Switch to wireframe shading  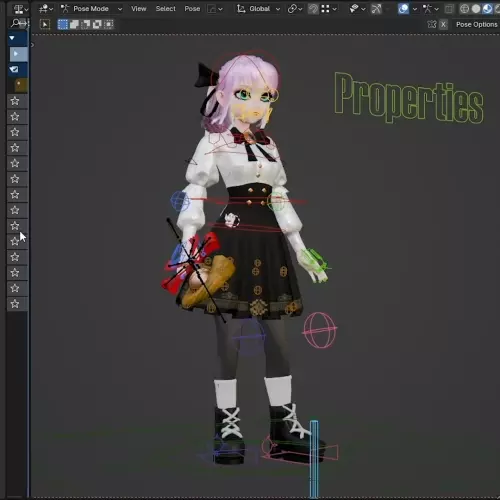[x=464, y=9]
